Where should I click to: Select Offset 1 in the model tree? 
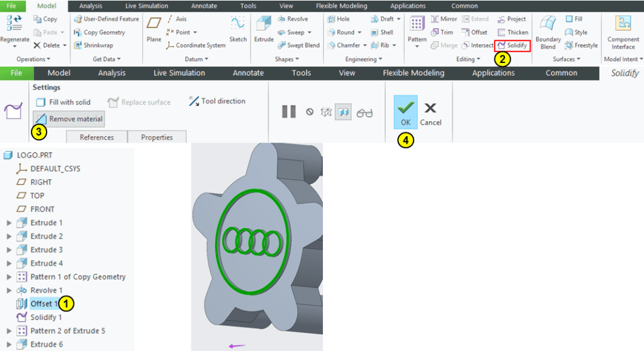(x=43, y=304)
